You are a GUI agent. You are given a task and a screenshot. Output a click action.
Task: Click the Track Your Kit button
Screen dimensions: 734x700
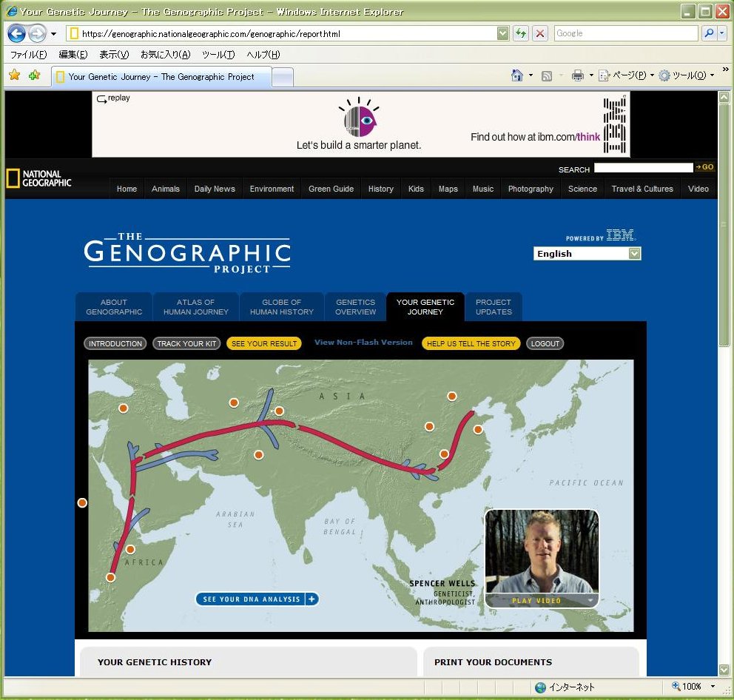pyautogui.click(x=186, y=343)
